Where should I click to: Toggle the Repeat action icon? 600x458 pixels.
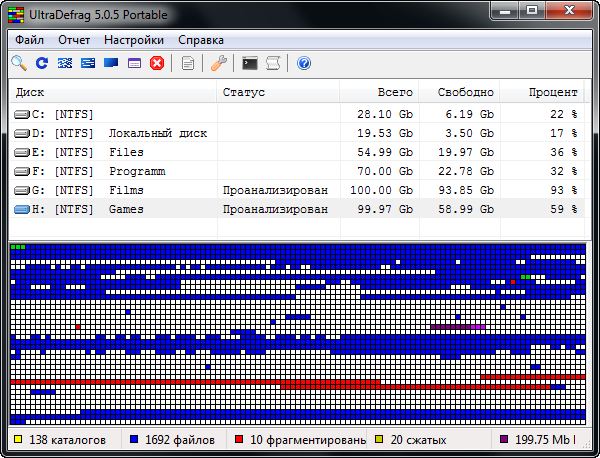coord(42,63)
